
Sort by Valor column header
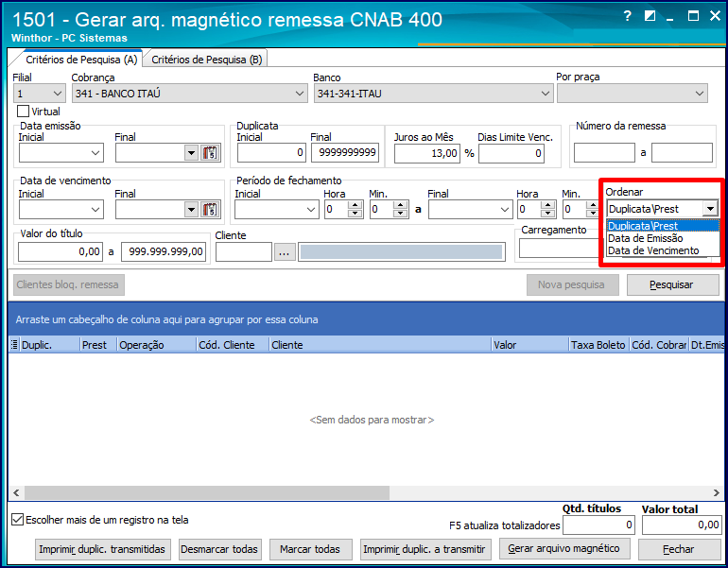click(x=529, y=345)
